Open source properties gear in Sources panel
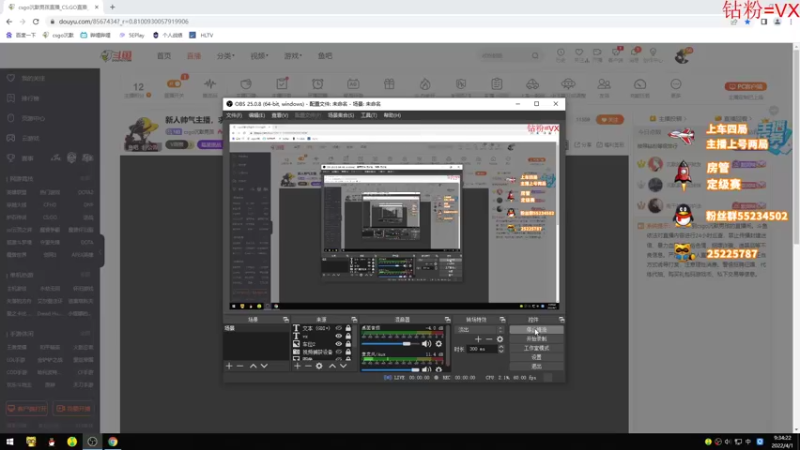Viewport: 800px width, 450px height. point(319,366)
